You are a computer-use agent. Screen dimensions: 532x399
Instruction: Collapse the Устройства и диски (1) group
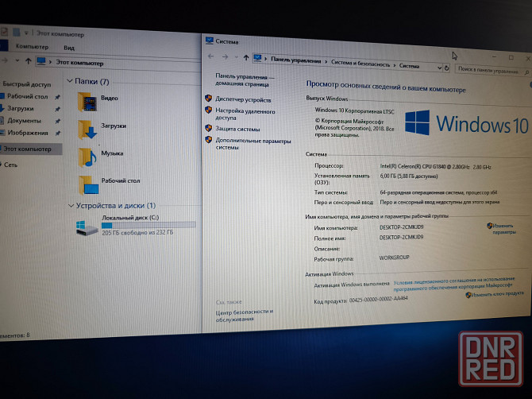click(71, 205)
